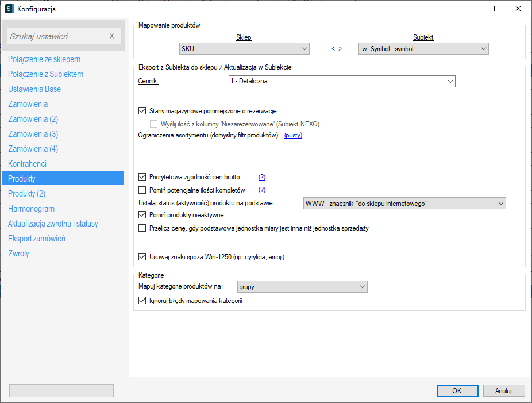The width and height of the screenshot is (532, 403).
Task: Toggle 'Stany magazynowe pomniejszone o rezerwacje' checkbox
Action: 142,110
